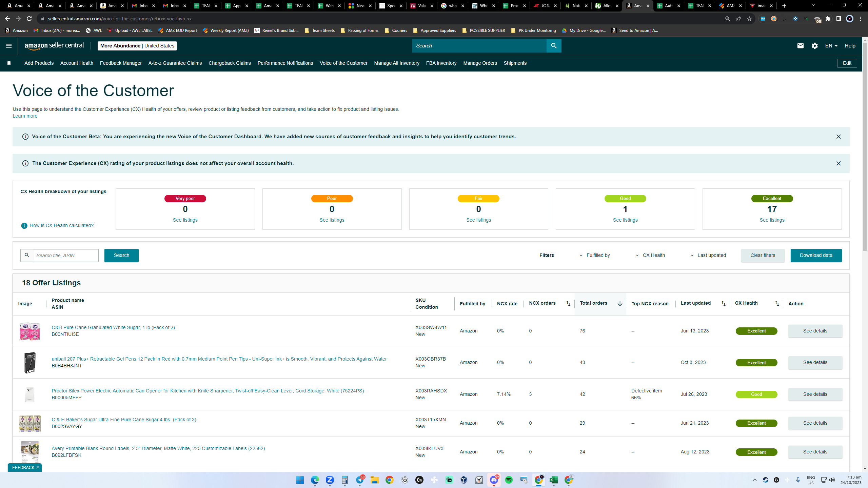This screenshot has width=868, height=488.
Task: Dismiss the CX rating account health banner
Action: tap(839, 164)
